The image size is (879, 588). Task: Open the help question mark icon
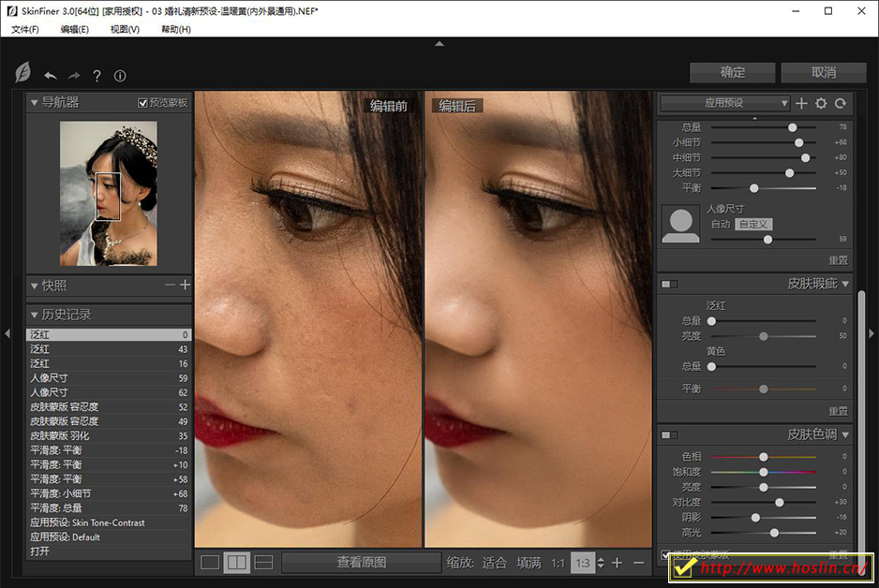[97, 76]
